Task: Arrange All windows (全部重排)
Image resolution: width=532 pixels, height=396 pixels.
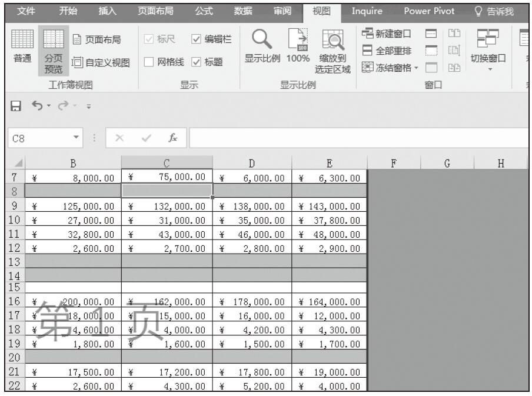Action: tap(387, 51)
